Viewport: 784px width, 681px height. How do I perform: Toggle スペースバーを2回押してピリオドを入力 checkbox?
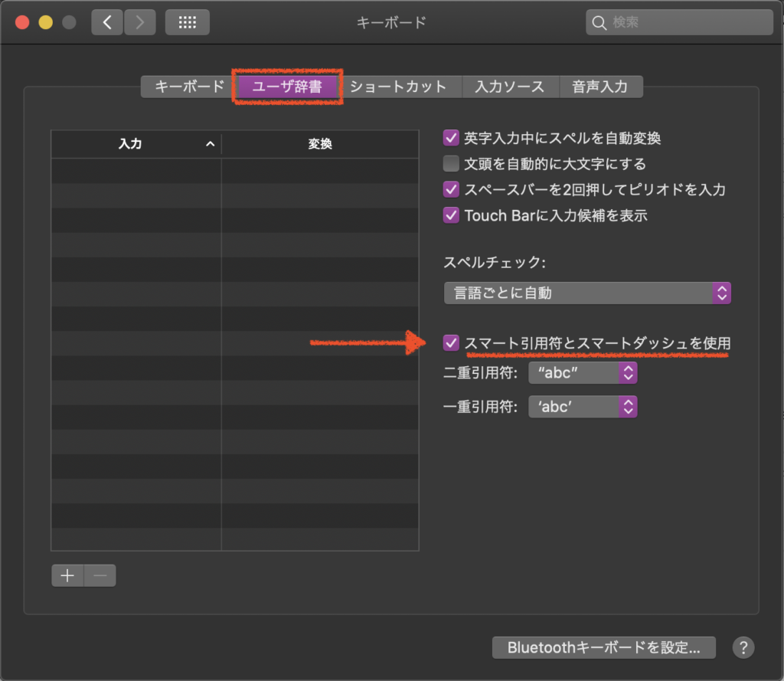[451, 189]
